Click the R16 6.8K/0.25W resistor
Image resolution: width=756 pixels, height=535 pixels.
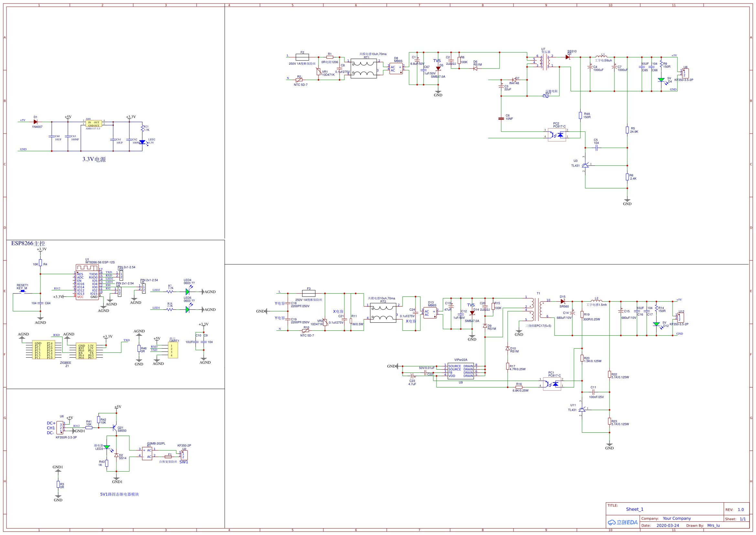tap(519, 387)
